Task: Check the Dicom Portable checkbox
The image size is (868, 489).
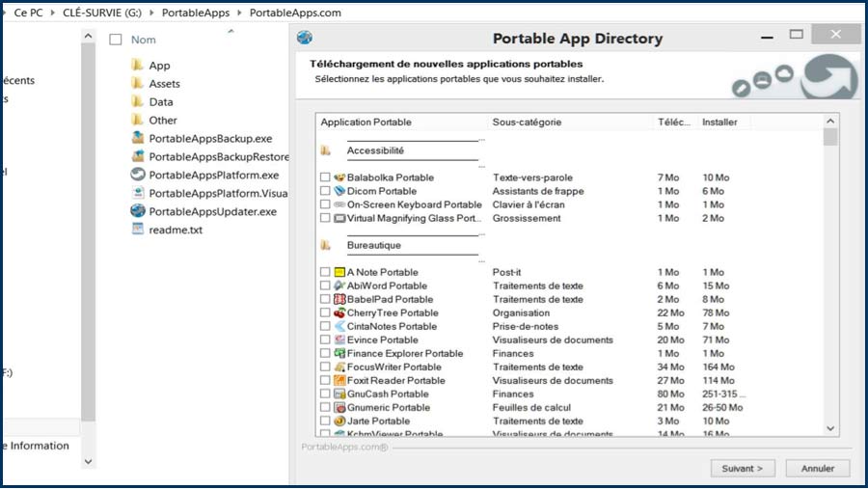Action: 325,191
